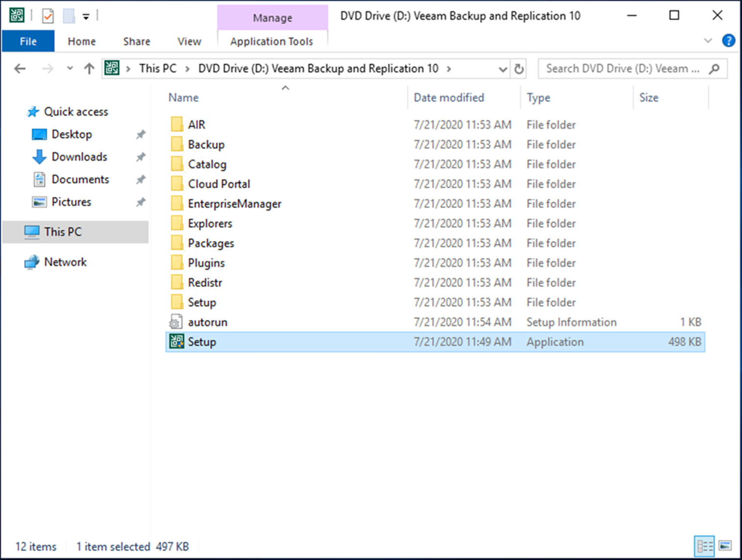
Task: Open the blue Help icon
Action: coord(729,41)
